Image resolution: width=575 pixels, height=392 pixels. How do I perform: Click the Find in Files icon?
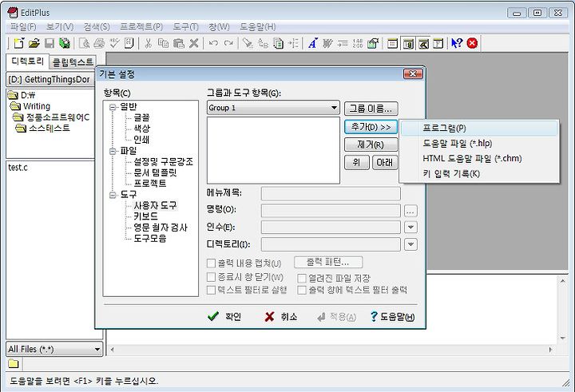(x=279, y=43)
